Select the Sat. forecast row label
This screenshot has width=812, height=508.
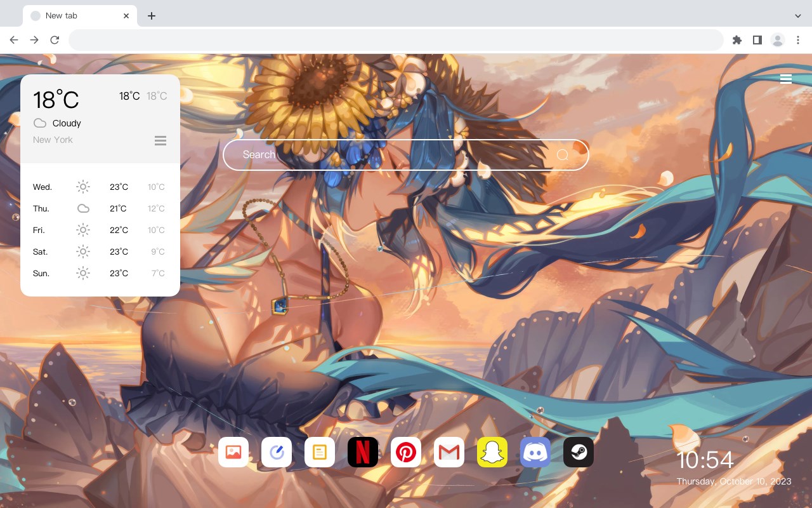[41, 252]
